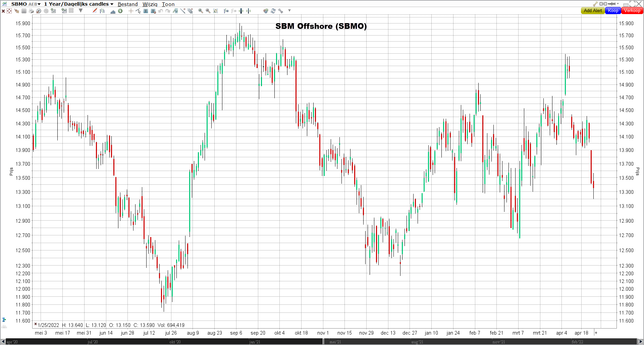Screen dimensions: 644x345
Task: Close the OHLC data readout with small x
Action: coord(35,324)
